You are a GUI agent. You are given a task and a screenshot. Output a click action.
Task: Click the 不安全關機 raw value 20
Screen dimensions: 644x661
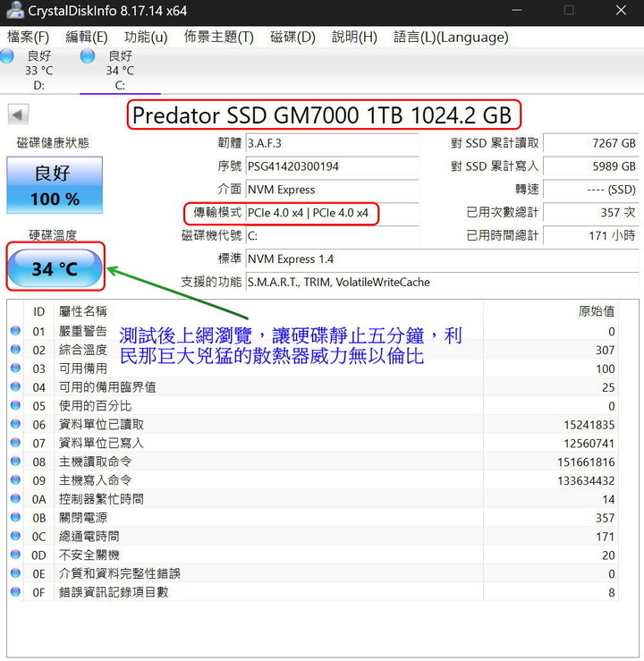[x=608, y=555]
